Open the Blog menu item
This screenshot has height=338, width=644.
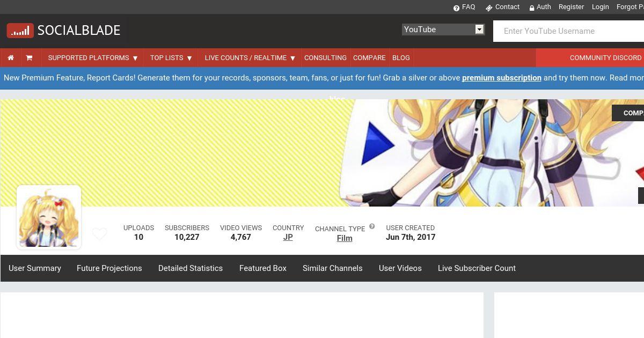click(401, 58)
